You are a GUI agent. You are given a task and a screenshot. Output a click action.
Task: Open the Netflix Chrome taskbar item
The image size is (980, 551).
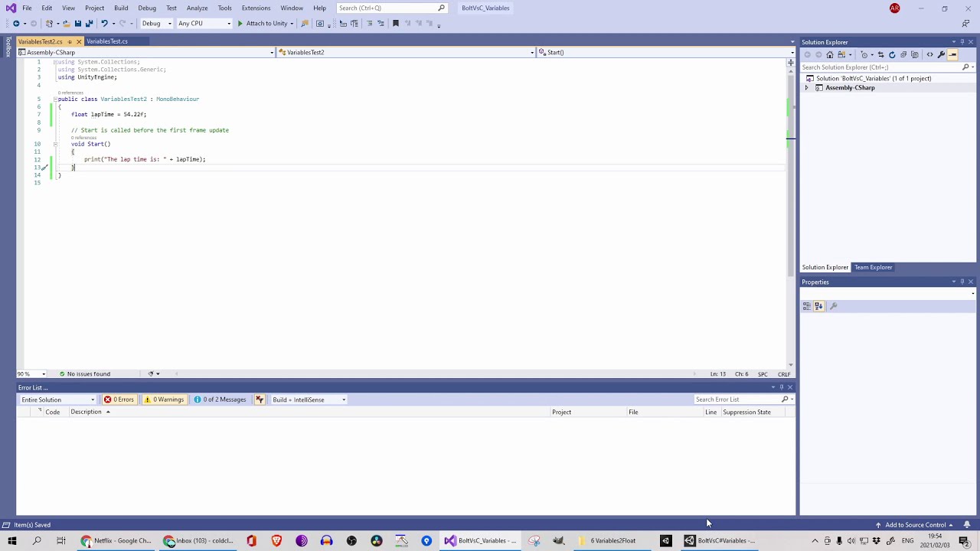coord(116,540)
